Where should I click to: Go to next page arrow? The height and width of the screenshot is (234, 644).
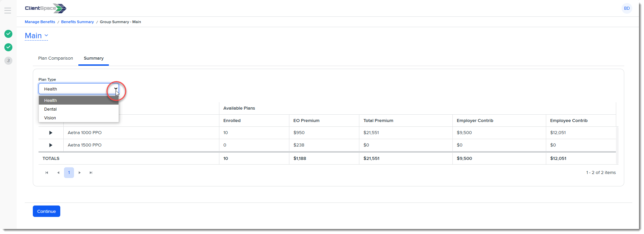80,173
